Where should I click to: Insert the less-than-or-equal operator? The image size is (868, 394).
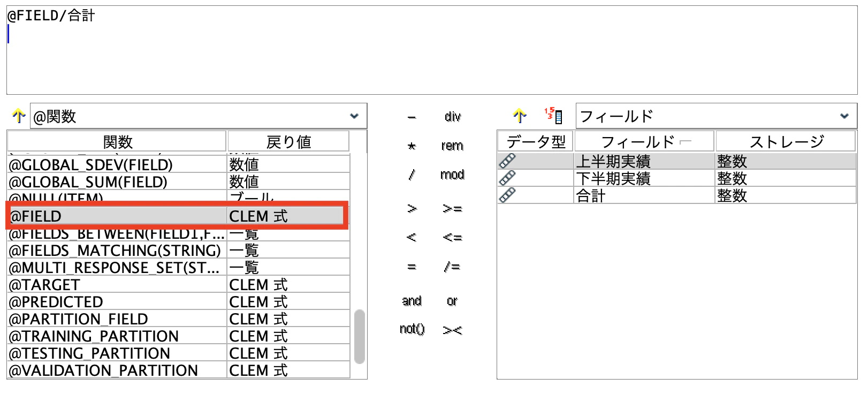coord(452,237)
